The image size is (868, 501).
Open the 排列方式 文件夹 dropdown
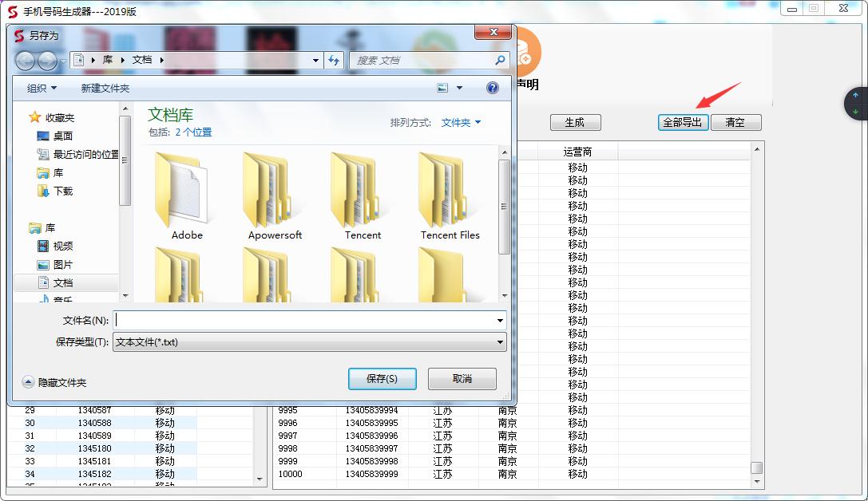tap(462, 123)
